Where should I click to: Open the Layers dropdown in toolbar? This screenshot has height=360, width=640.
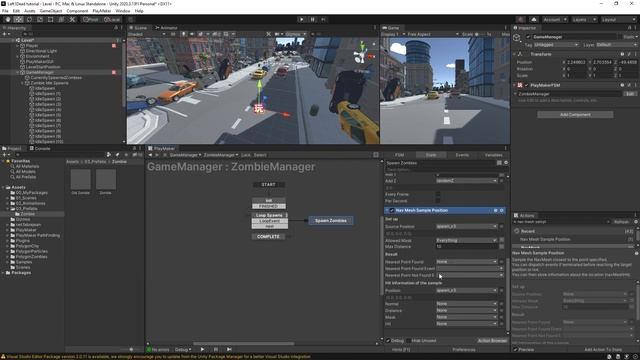tap(584, 20)
